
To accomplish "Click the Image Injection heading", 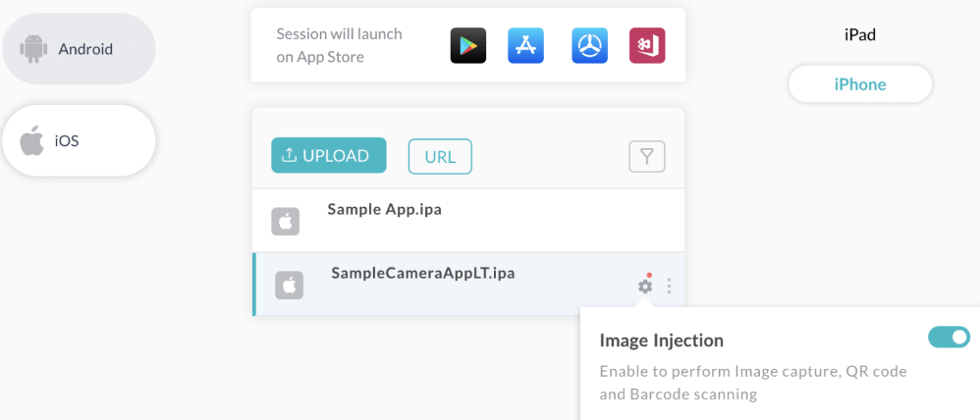I will tap(661, 341).
